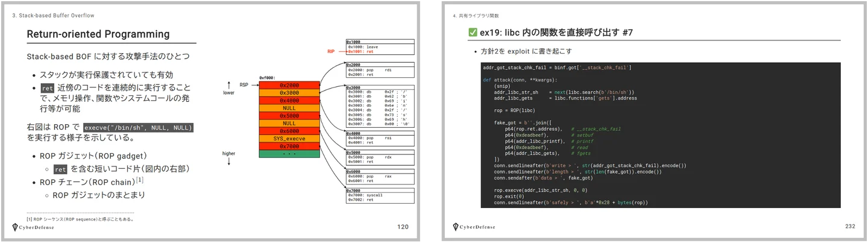868x243 pixels.
Task: Click the '4. 共有ライブラリ関数' section header
Action: click(476, 15)
